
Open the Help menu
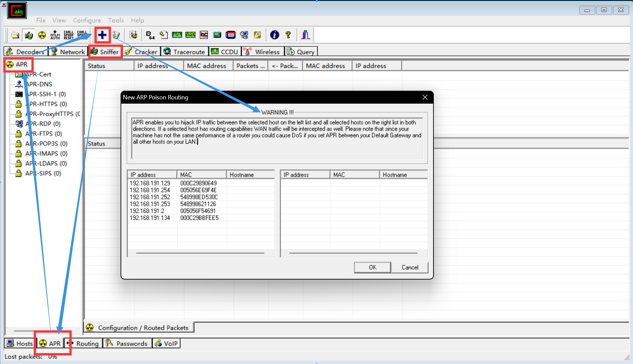click(137, 20)
